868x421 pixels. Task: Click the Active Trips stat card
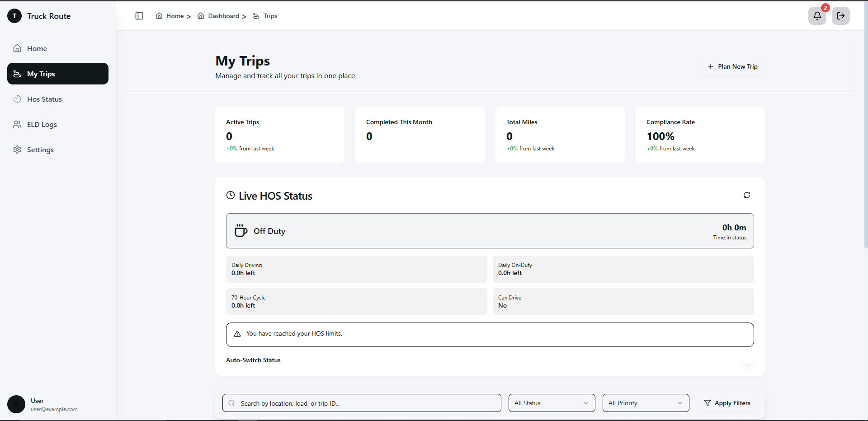click(280, 135)
